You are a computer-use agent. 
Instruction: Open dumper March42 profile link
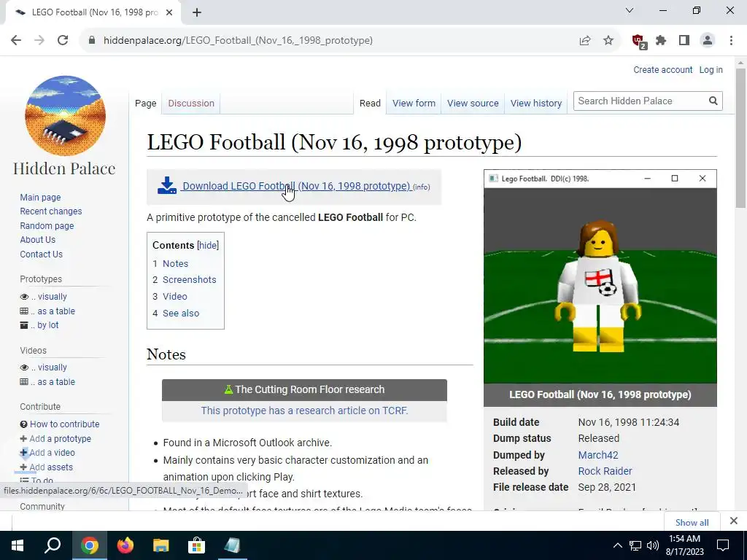(x=598, y=455)
